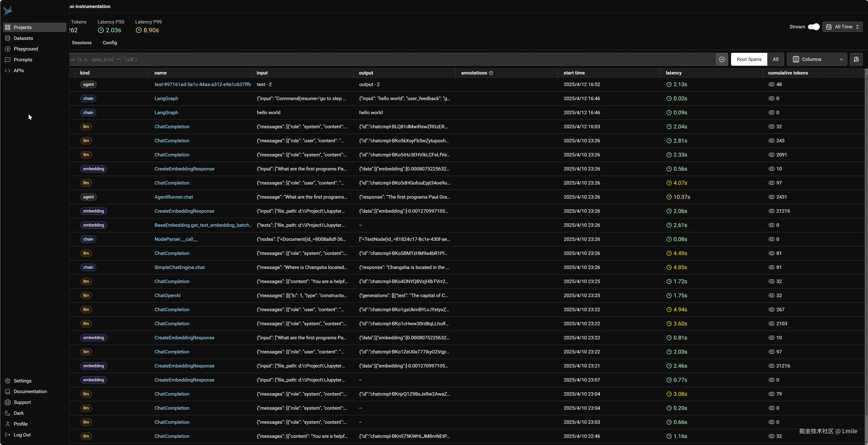
Task: Switch to the Config tab
Action: pyautogui.click(x=110, y=43)
